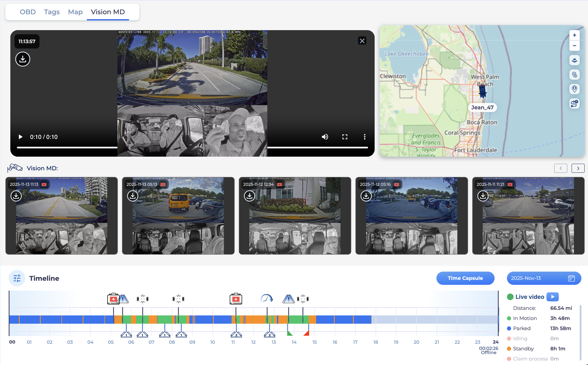Mute the video player audio
Image resolution: width=588 pixels, height=365 pixels.
coord(325,137)
